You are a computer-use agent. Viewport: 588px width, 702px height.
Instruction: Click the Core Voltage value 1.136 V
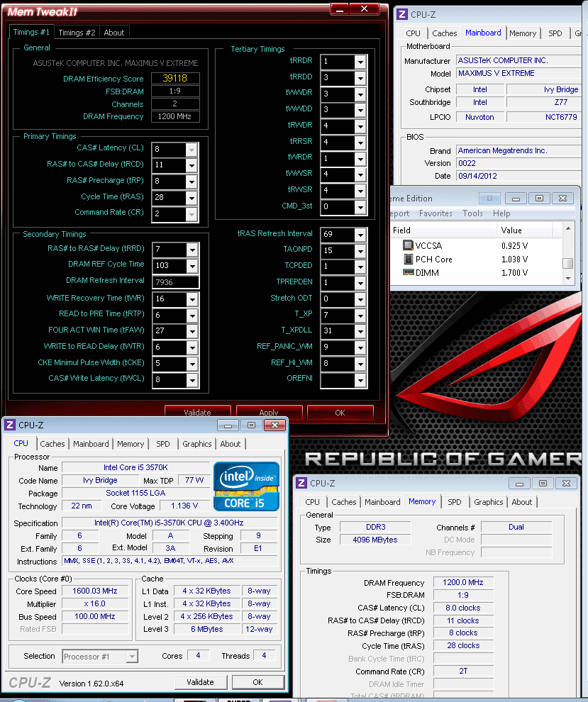coord(184,506)
